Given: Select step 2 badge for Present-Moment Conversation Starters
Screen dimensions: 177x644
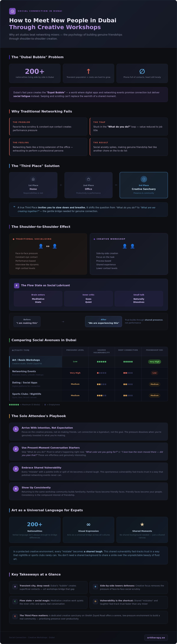Looking at the screenshot, I should click(x=16, y=449).
